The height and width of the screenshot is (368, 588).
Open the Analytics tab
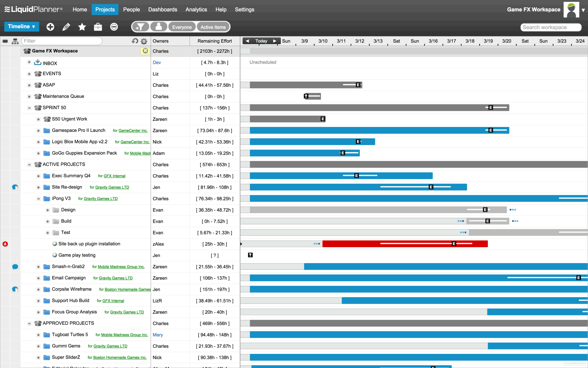tap(196, 9)
